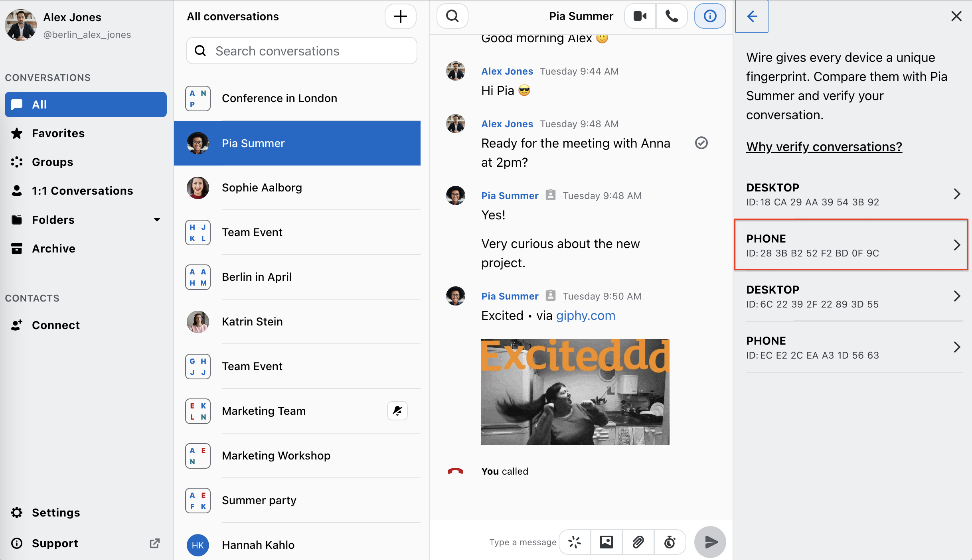Open the Excited GIF image

pos(575,392)
